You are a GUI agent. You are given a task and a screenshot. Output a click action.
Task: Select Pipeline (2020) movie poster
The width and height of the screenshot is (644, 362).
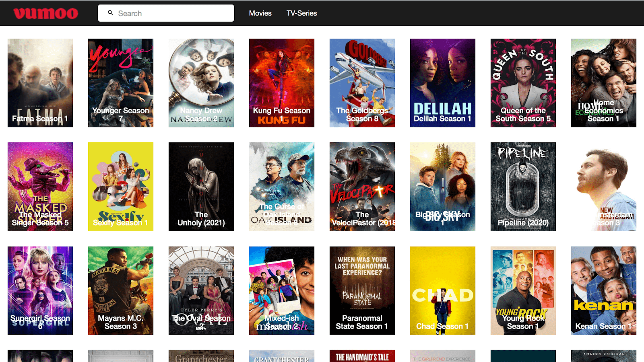point(523,187)
